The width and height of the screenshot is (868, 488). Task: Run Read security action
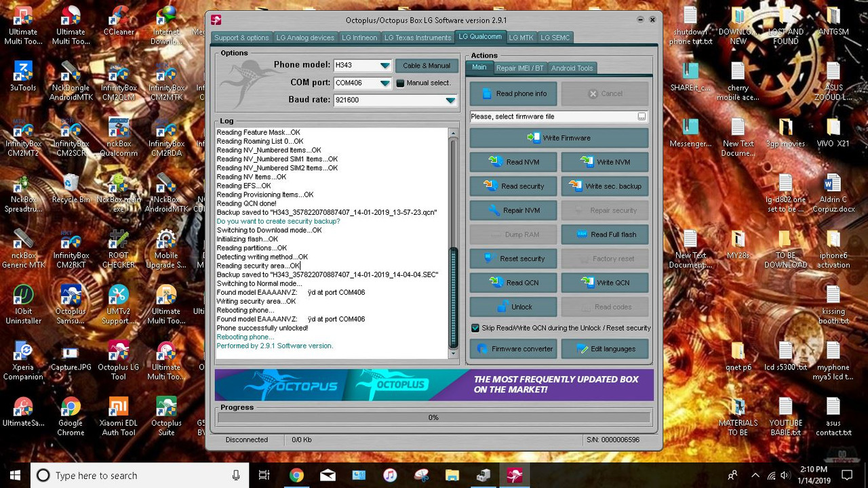pyautogui.click(x=513, y=186)
